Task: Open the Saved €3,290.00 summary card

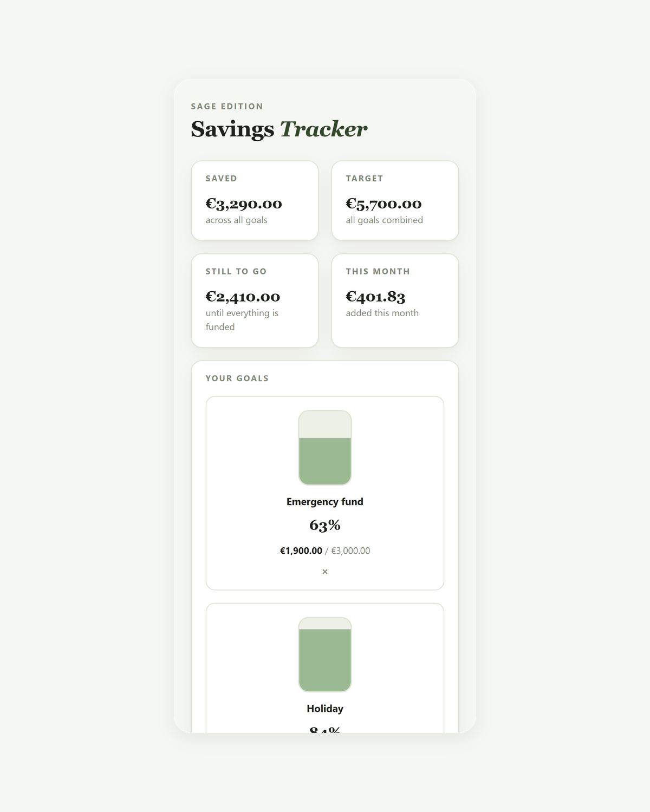Action: click(255, 200)
